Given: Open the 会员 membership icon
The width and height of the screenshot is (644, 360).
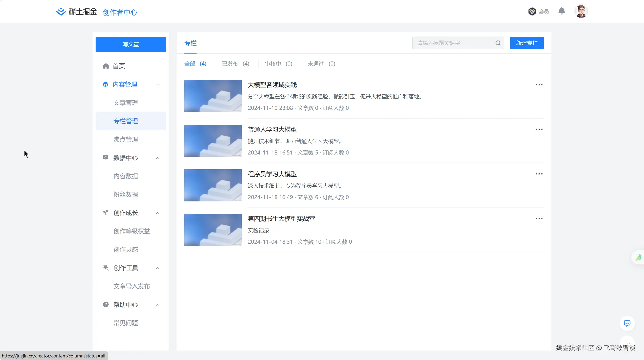Looking at the screenshot, I should click(x=532, y=11).
